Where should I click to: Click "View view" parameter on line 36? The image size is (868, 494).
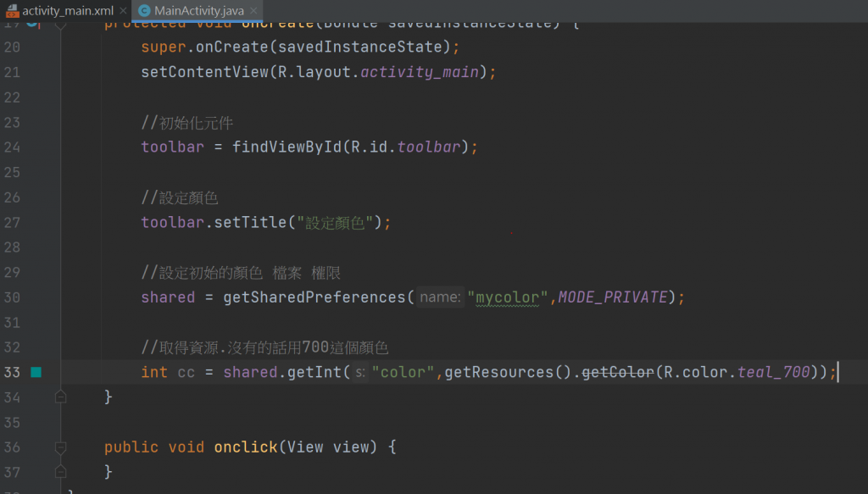click(328, 447)
